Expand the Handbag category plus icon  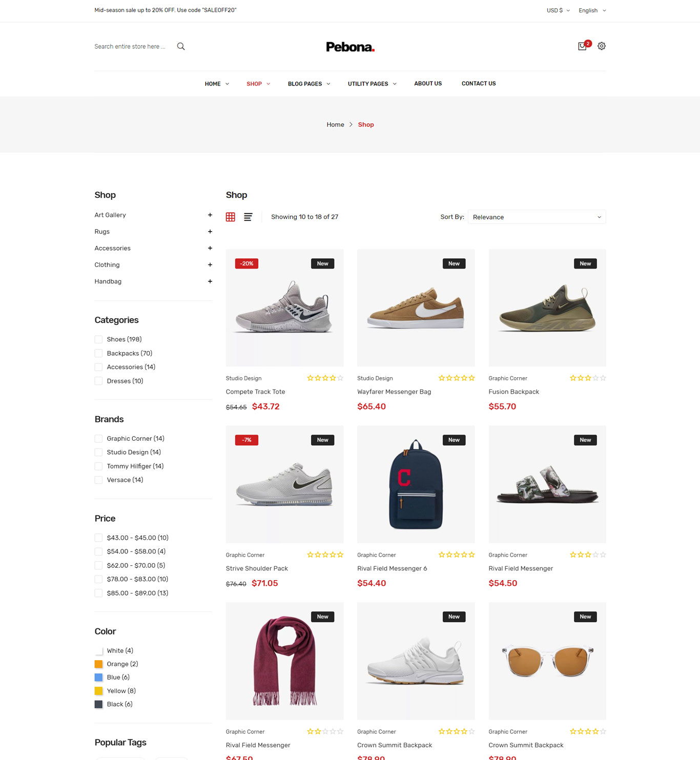click(210, 281)
